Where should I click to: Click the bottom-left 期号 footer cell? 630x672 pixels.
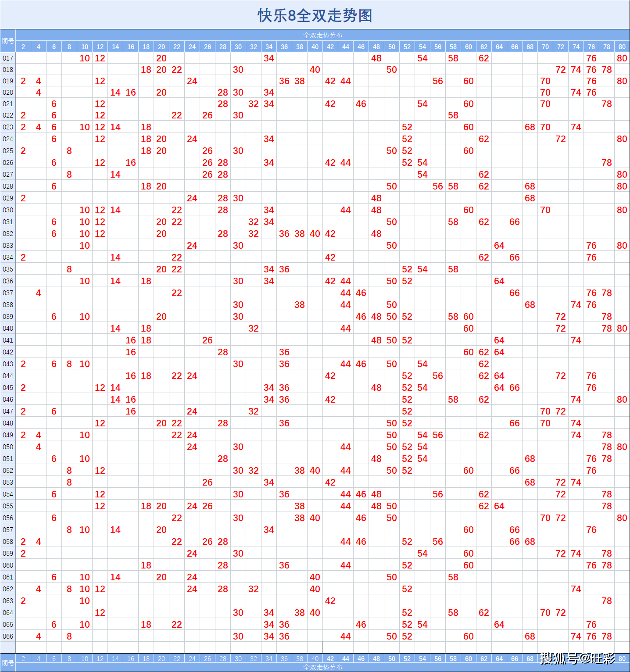(8, 662)
